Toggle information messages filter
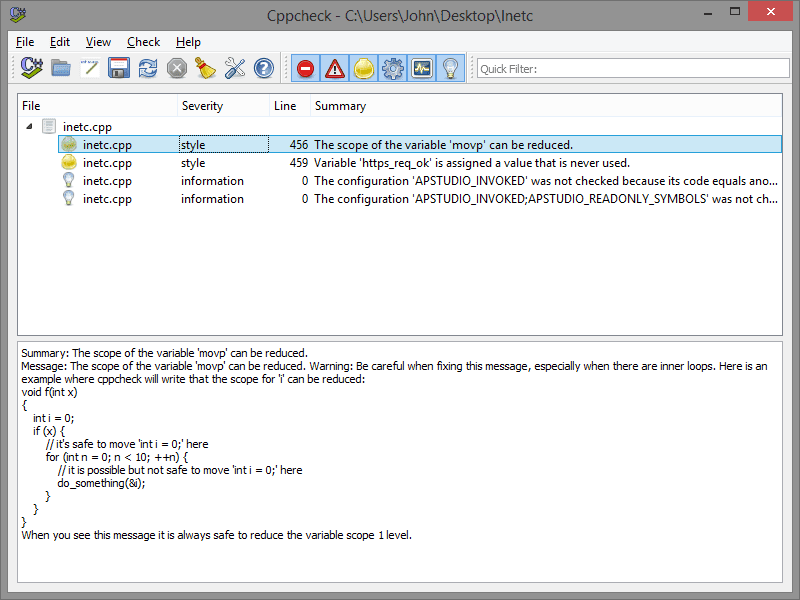 tap(450, 67)
